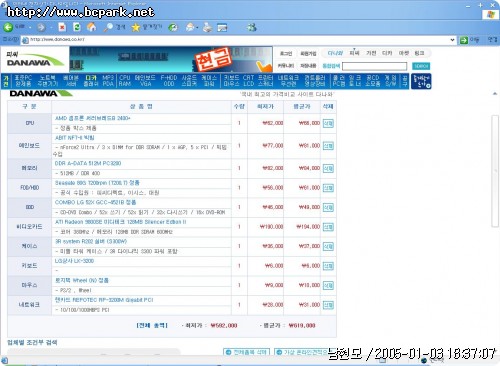Click the page icon in address bar
The height and width of the screenshot is (366, 500).
pyautogui.click(x=25, y=40)
